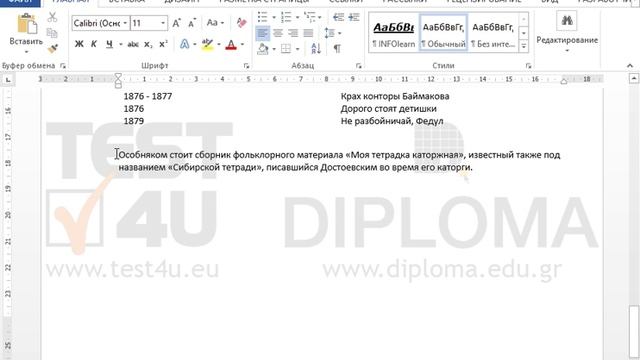640x360 pixels.
Task: Toggle bold formatting (Ж)
Action: pyautogui.click(x=79, y=44)
